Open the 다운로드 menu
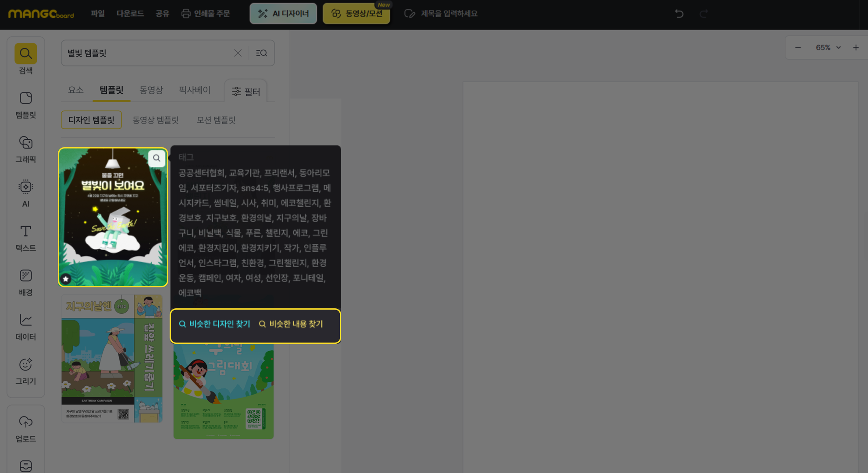Viewport: 868px width, 473px height. click(x=130, y=14)
